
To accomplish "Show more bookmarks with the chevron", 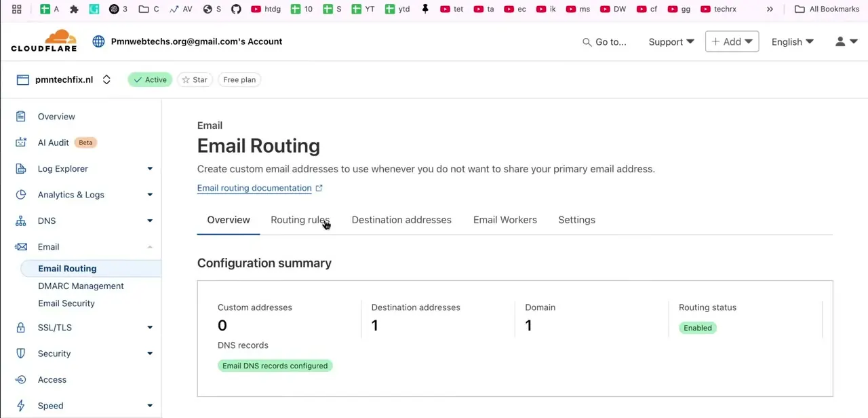I will coord(770,9).
